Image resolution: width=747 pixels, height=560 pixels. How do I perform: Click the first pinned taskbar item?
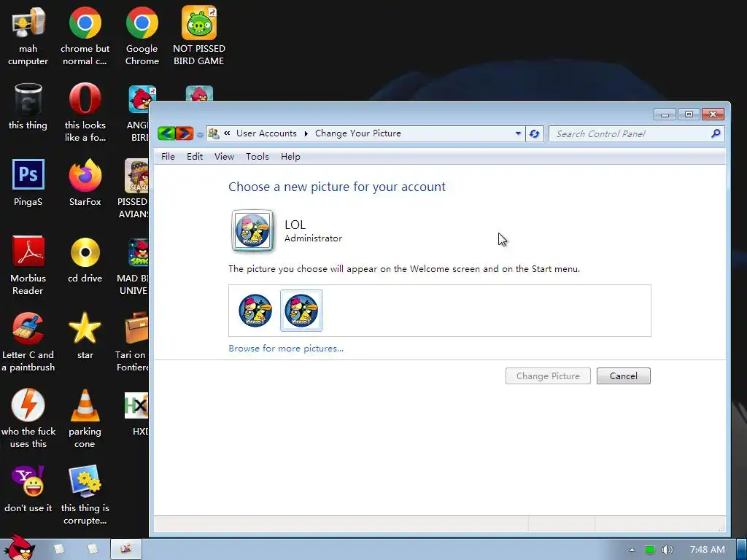pos(58,550)
